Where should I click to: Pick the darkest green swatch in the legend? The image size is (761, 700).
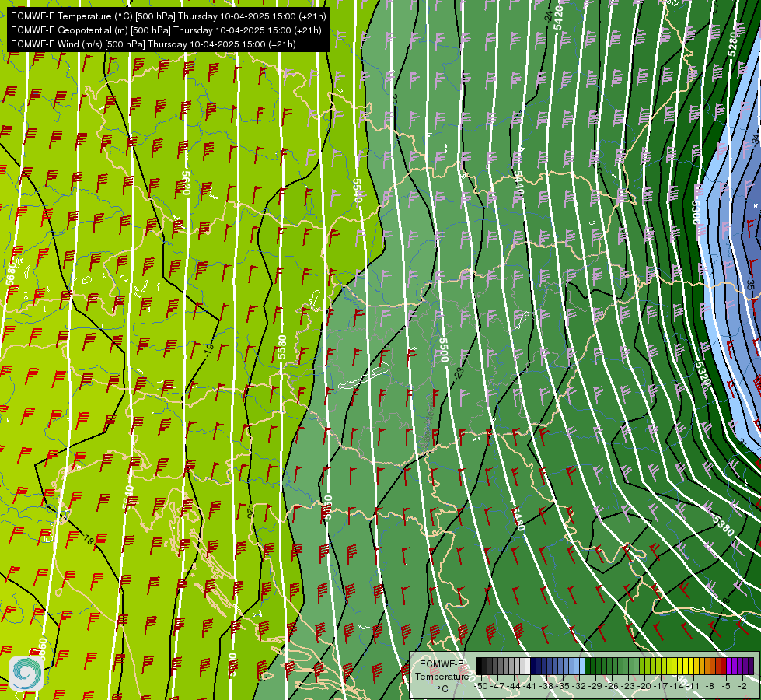click(588, 666)
